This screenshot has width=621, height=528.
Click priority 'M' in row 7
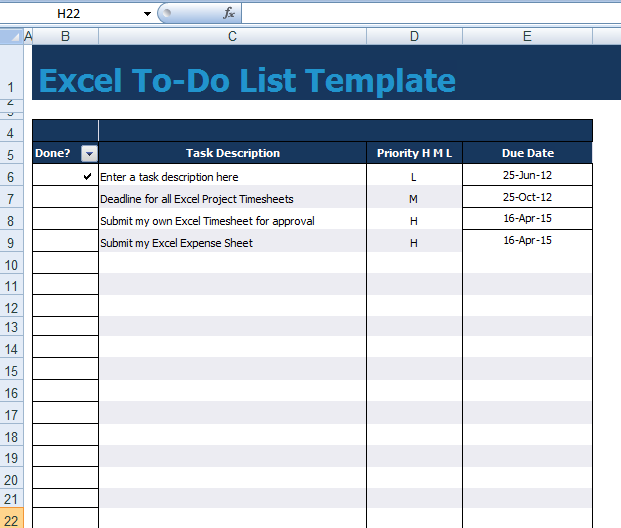(413, 199)
